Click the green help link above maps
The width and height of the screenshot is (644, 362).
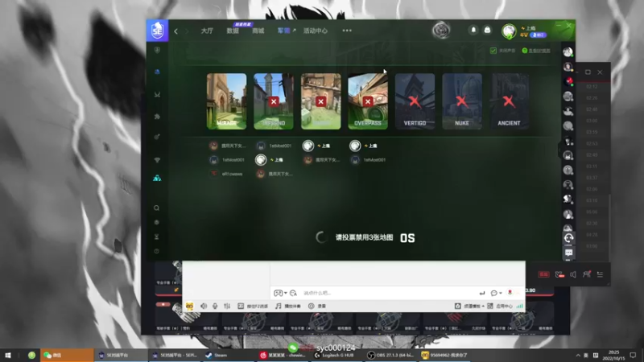[536, 51]
